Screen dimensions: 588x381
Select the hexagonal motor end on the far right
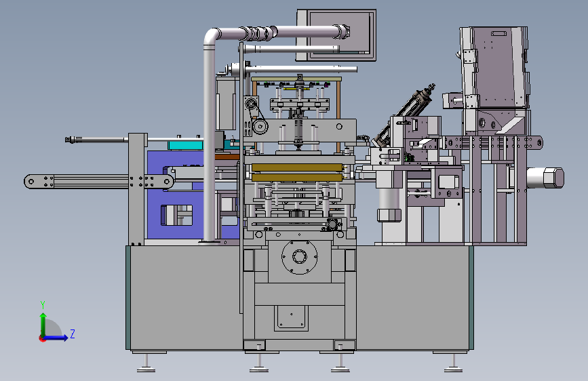pos(553,178)
